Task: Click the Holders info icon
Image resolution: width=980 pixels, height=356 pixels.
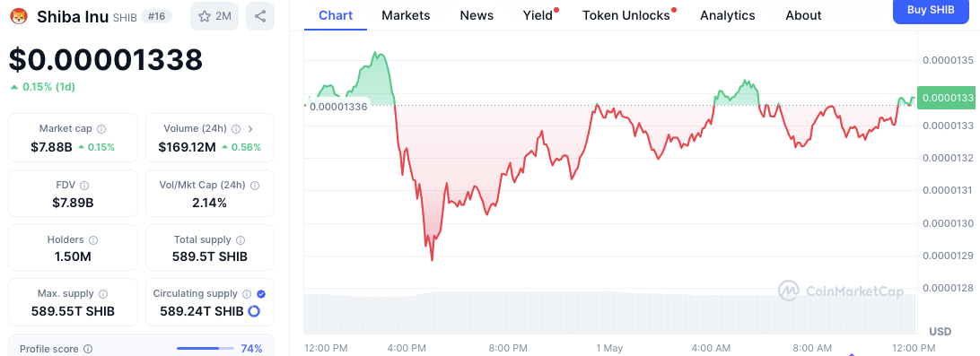Action: [93, 239]
